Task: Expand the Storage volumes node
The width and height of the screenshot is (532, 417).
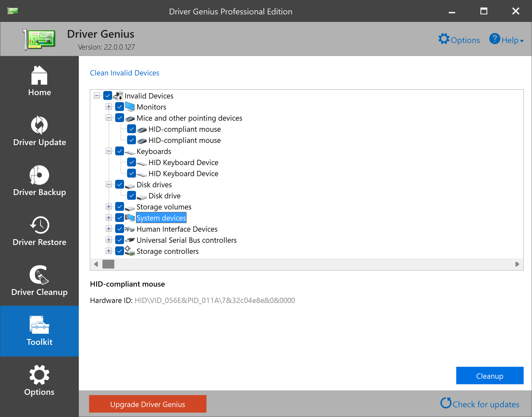Action: [109, 207]
